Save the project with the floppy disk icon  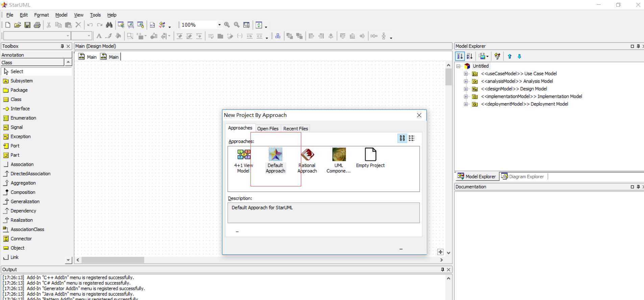(27, 25)
